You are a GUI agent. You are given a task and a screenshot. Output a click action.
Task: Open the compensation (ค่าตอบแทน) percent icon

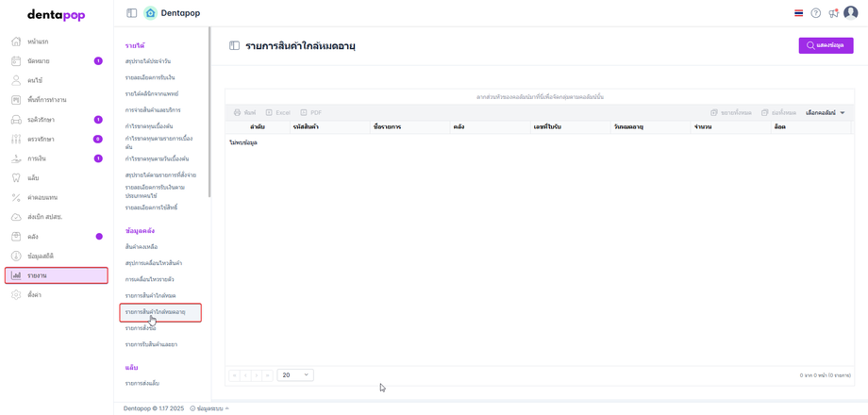click(16, 197)
